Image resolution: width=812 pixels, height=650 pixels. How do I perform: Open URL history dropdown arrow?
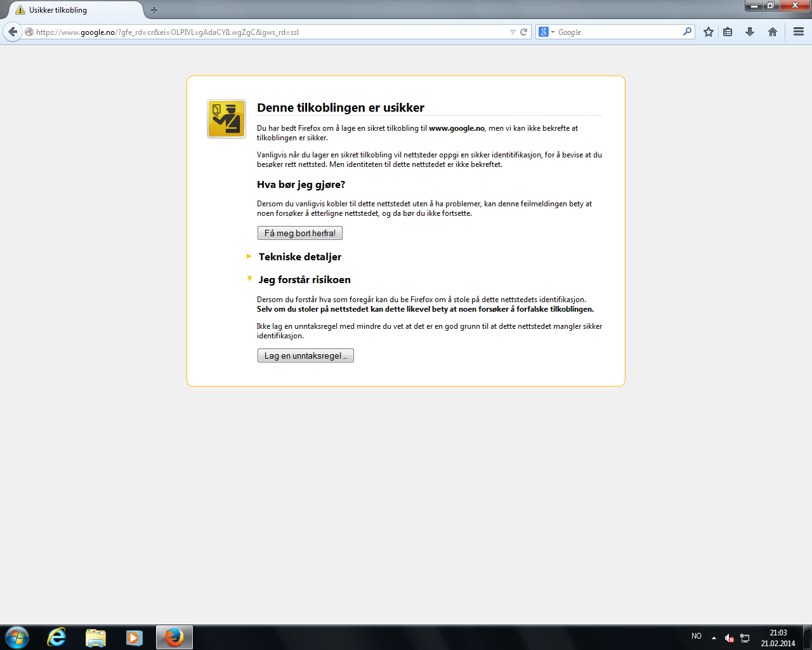pos(513,32)
